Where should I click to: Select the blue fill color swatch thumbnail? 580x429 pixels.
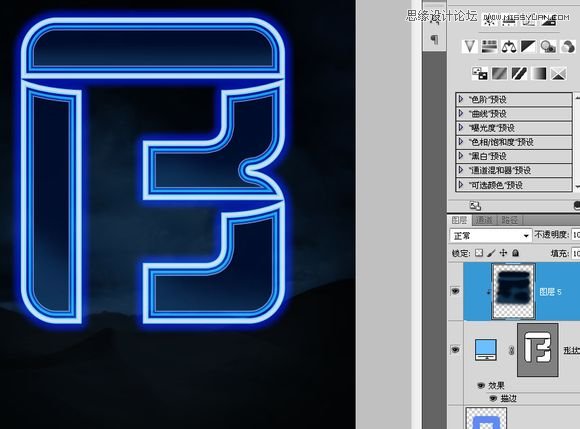(x=485, y=350)
